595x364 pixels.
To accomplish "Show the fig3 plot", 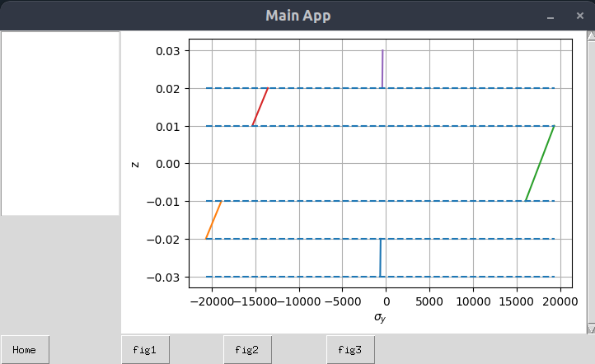I will coord(349,349).
